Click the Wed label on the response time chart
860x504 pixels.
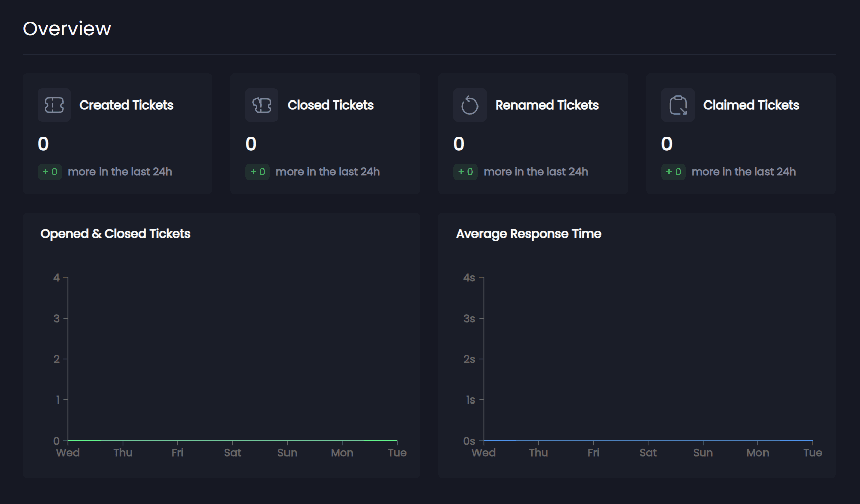coord(484,452)
